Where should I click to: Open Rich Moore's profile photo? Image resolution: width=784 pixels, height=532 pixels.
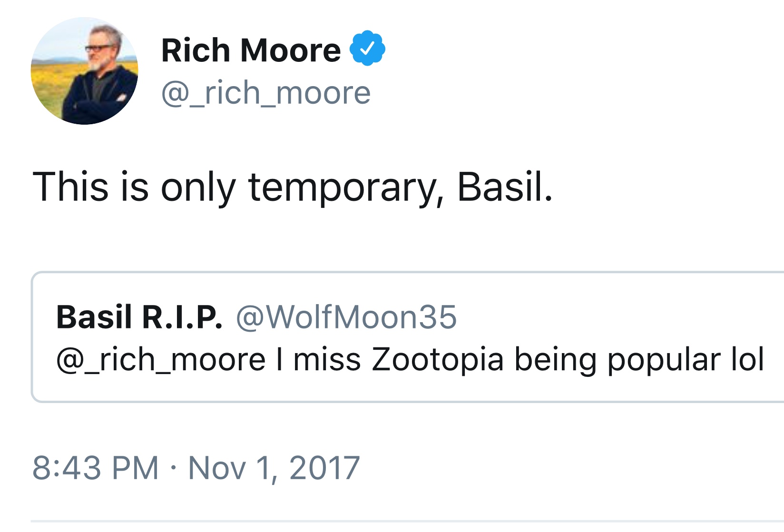click(x=85, y=71)
